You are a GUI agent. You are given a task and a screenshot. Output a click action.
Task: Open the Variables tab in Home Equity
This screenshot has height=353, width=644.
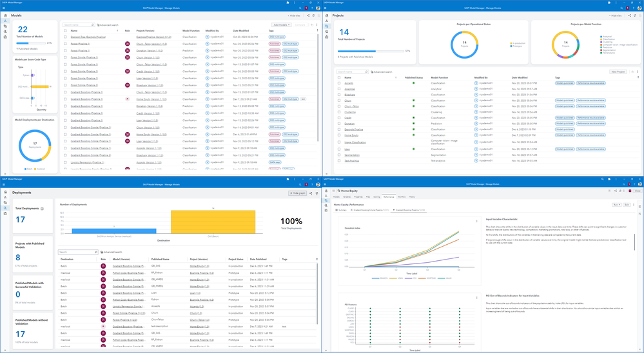click(x=347, y=196)
